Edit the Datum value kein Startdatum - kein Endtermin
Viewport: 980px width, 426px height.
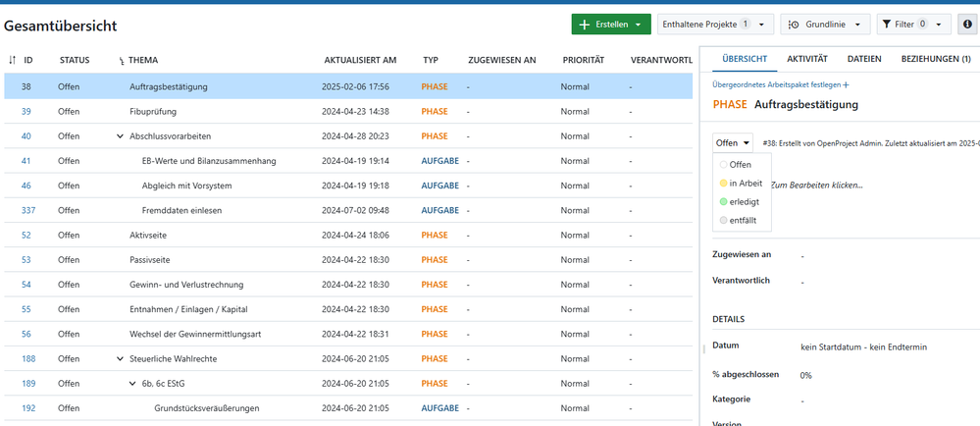point(863,347)
